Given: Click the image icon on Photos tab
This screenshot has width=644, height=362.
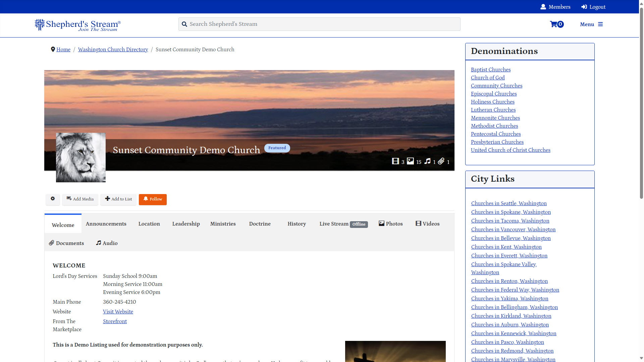Looking at the screenshot, I should (x=381, y=223).
